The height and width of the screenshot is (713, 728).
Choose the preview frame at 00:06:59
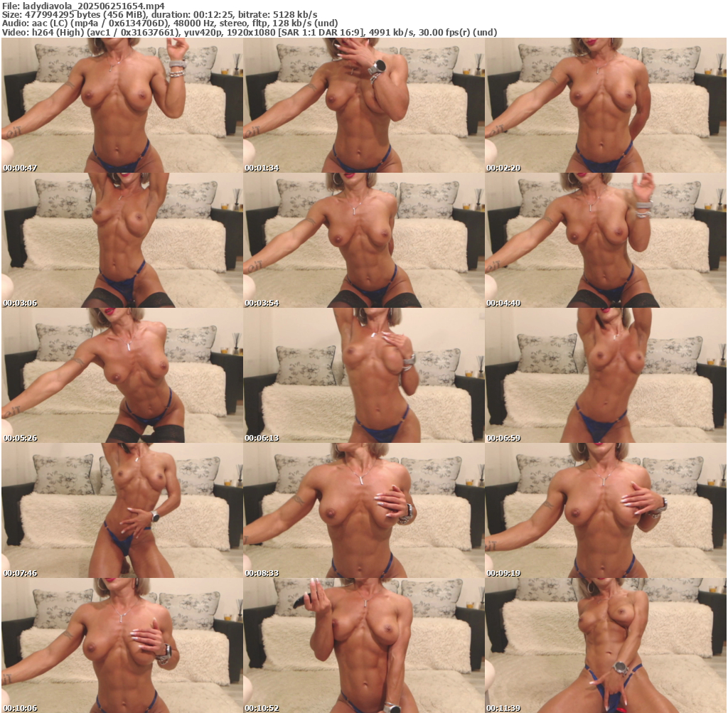606,375
